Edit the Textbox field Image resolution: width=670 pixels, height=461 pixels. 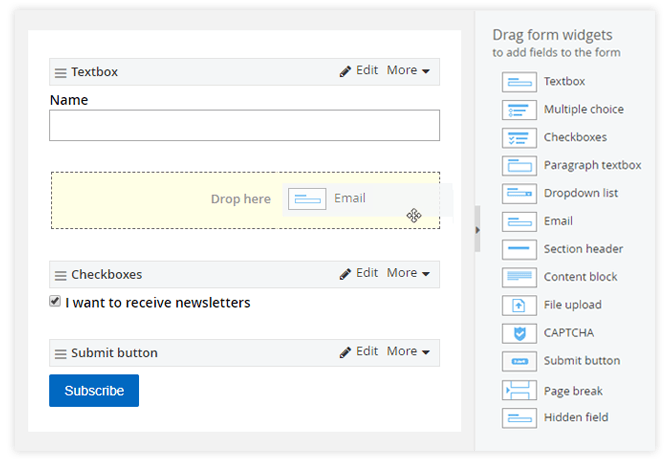[359, 71]
